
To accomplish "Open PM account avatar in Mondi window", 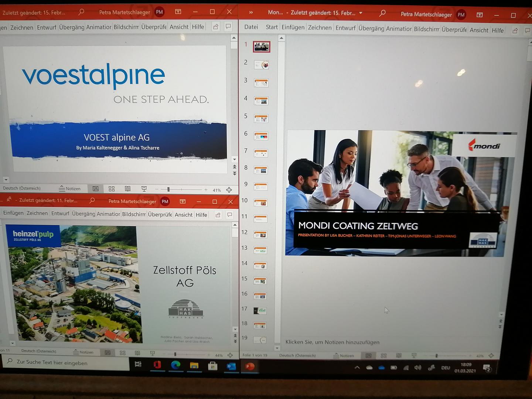I will pyautogui.click(x=461, y=15).
